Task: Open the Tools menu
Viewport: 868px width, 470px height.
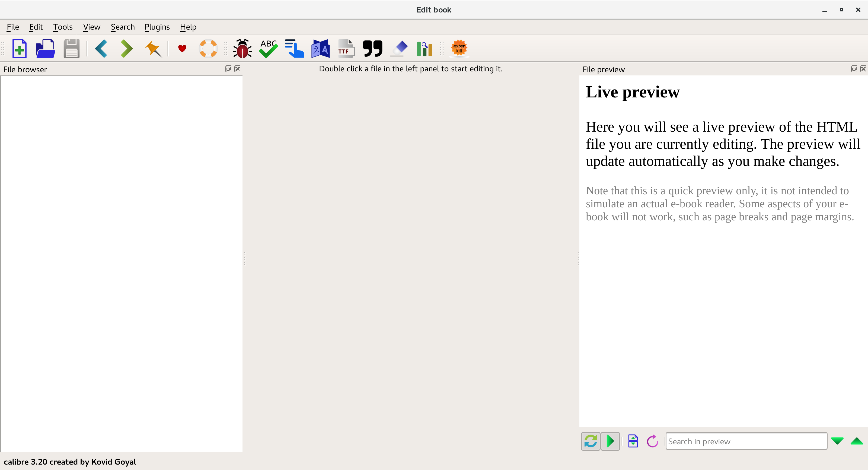Action: pos(62,27)
